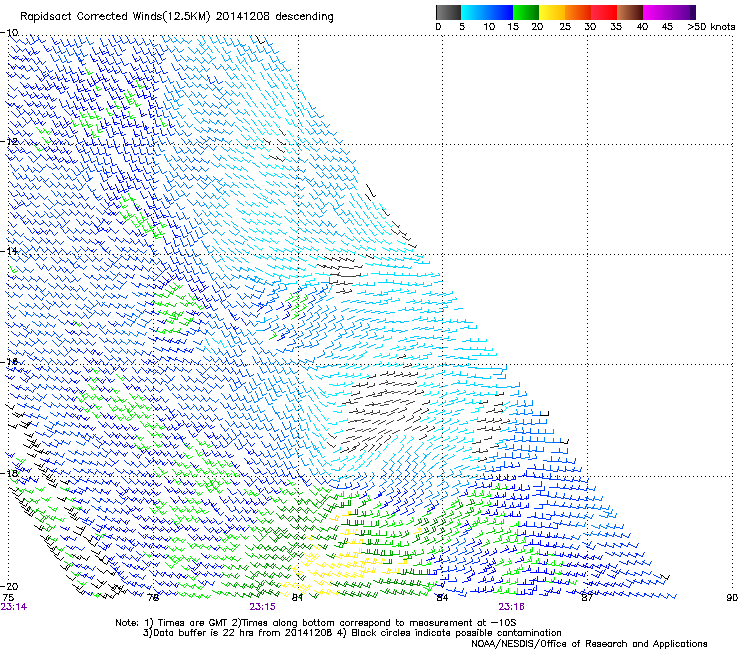Viewport: 740px width, 650px height.
Task: Click the yellow 20-25 knots legend swatch
Action: coord(552,12)
